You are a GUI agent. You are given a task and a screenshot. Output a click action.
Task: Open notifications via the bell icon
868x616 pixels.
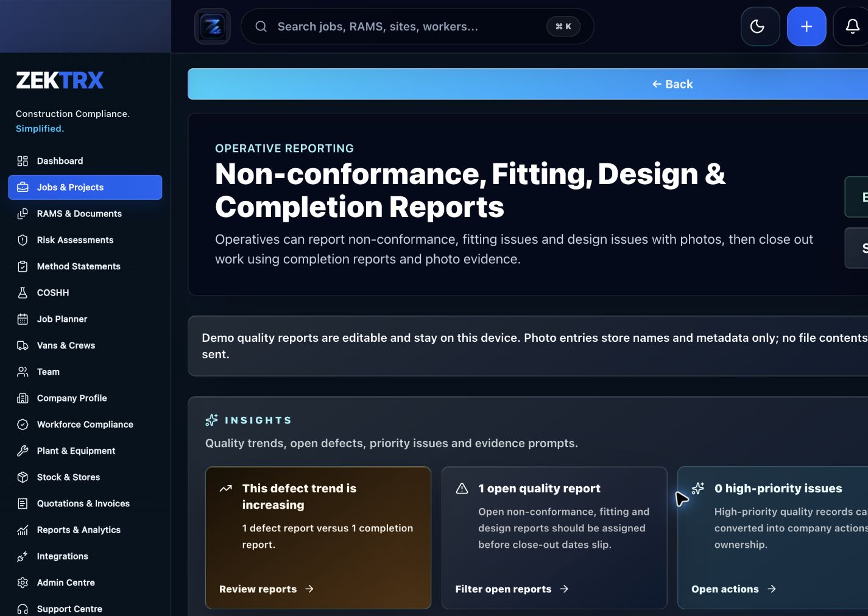click(x=852, y=26)
